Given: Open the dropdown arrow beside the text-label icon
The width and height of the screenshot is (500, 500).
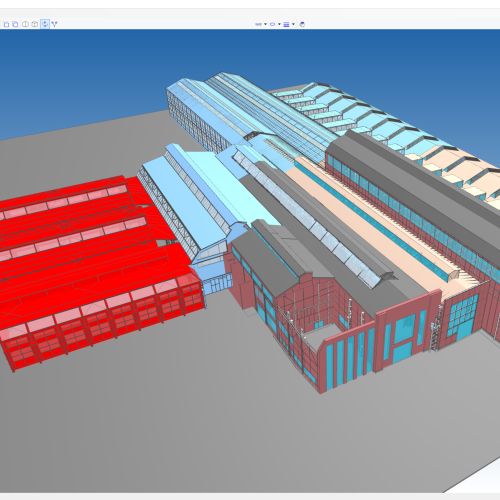Looking at the screenshot, I should (x=265, y=24).
